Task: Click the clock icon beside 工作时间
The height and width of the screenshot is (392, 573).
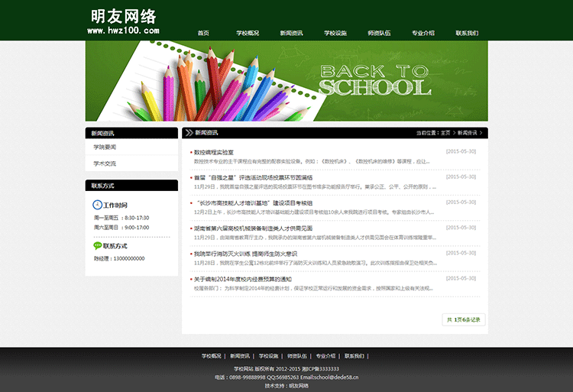Action: (x=97, y=205)
